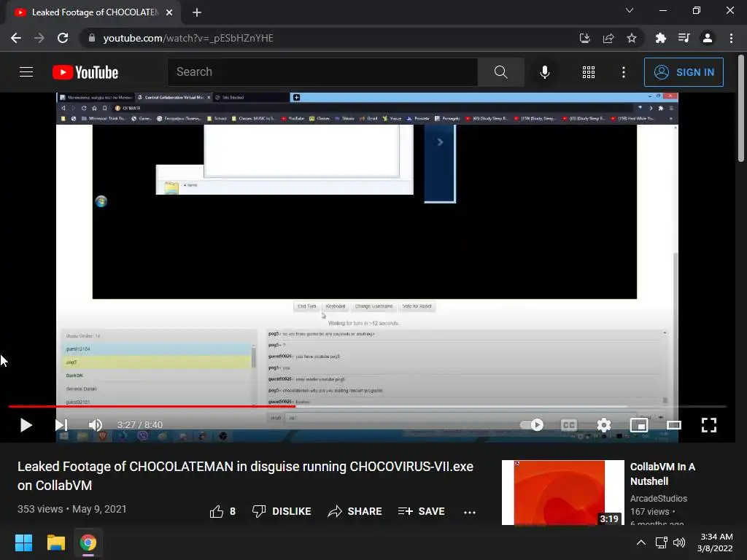747x560 pixels.
Task: Open Windows Start menu
Action: click(x=23, y=542)
